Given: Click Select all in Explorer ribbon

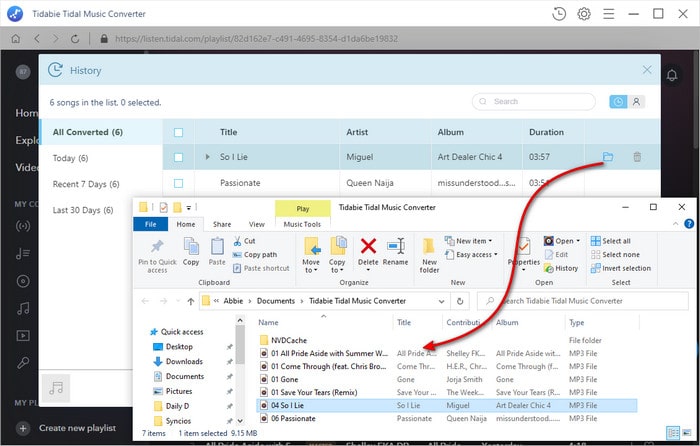Looking at the screenshot, I should click(611, 241).
